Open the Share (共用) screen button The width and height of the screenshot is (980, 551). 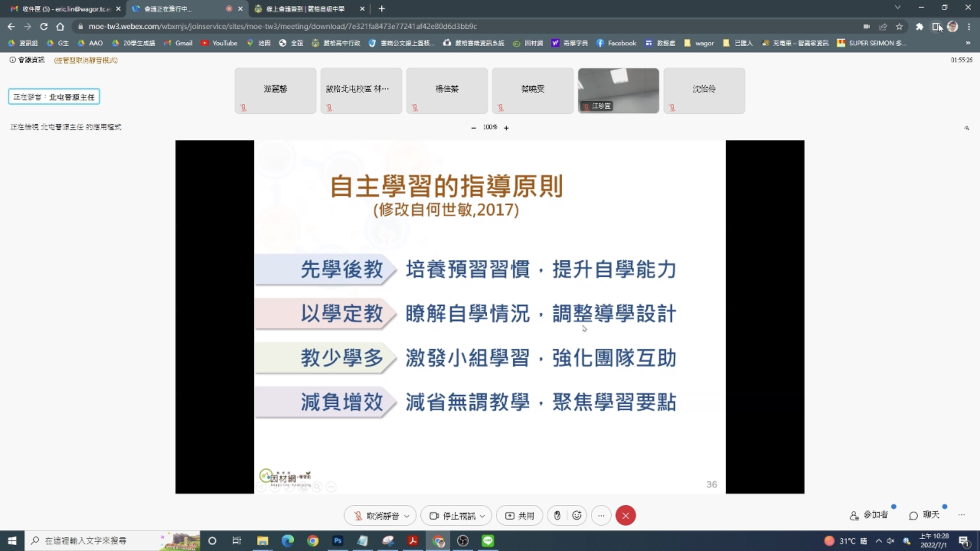pos(519,516)
